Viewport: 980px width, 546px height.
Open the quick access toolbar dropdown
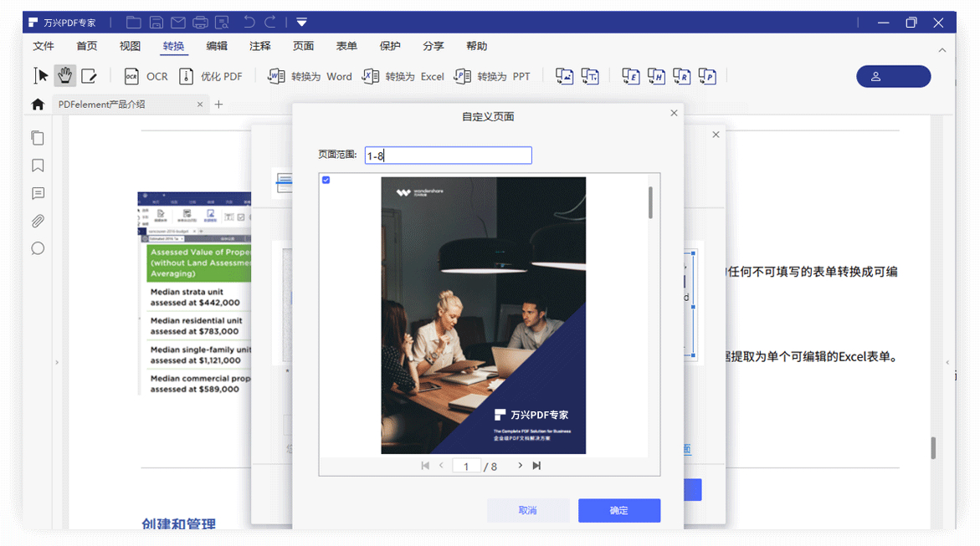(301, 22)
